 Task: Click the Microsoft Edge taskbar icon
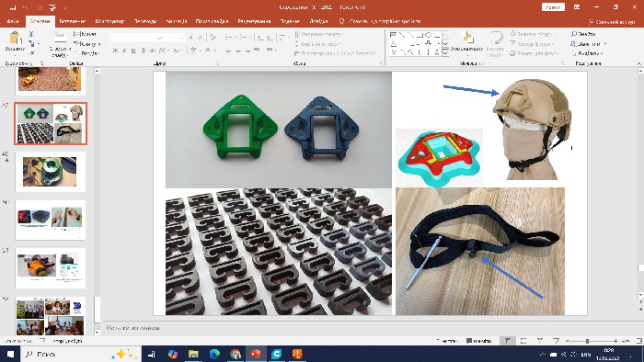(214, 354)
